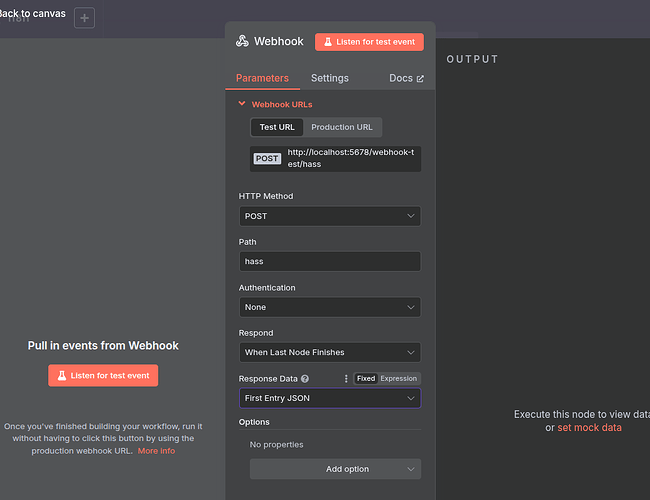Collapse the Webhook URLs section
This screenshot has height=500, width=650.
pyautogui.click(x=241, y=104)
